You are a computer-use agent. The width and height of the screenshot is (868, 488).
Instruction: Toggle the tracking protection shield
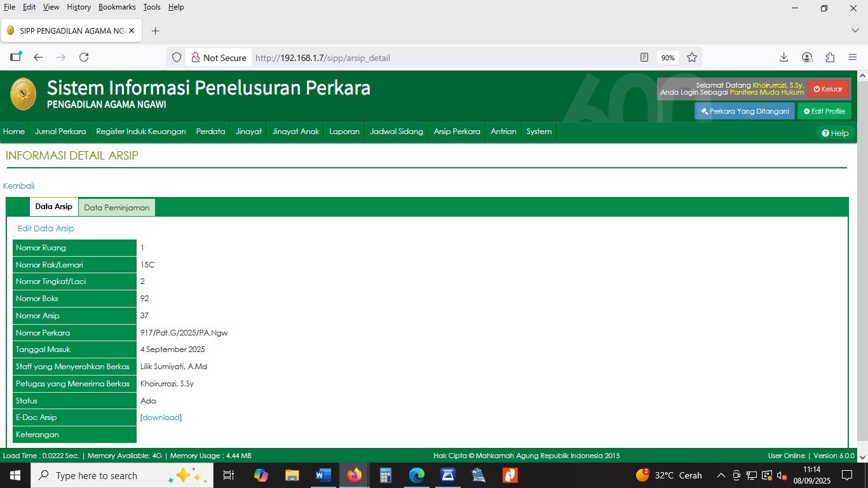[176, 57]
